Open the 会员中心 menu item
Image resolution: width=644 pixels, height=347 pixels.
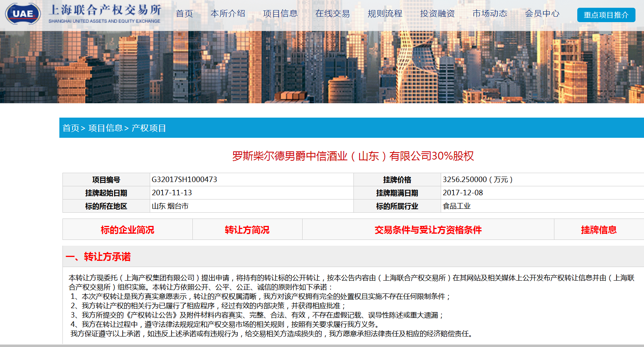[542, 14]
